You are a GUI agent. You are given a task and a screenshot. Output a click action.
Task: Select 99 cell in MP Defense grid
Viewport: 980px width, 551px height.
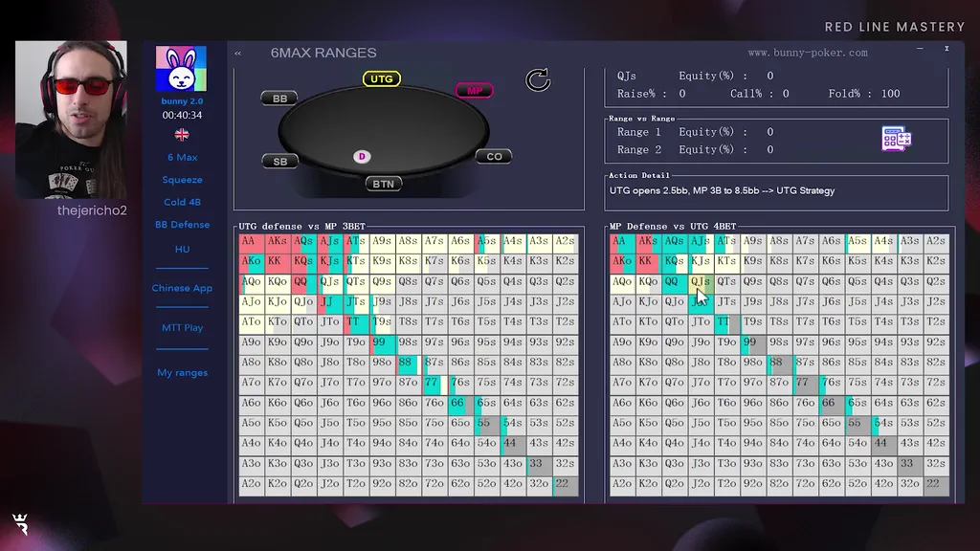752,342
